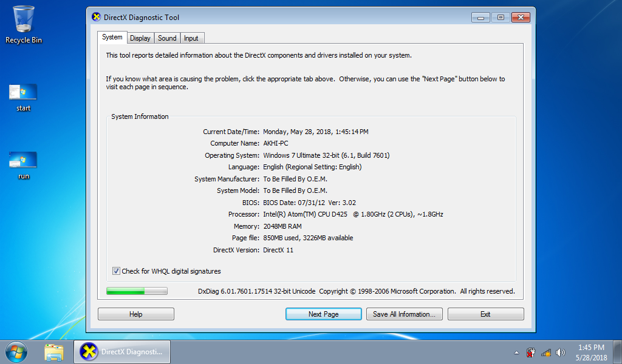Image resolution: width=622 pixels, height=364 pixels.
Task: Click the DirectX icon in the title bar
Action: (x=96, y=17)
